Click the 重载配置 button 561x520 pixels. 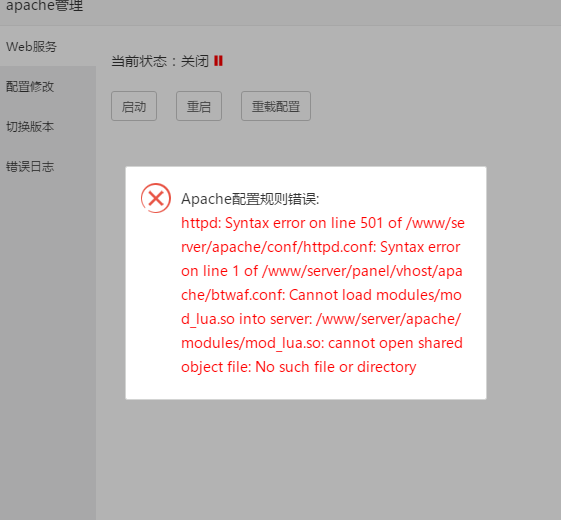276,106
